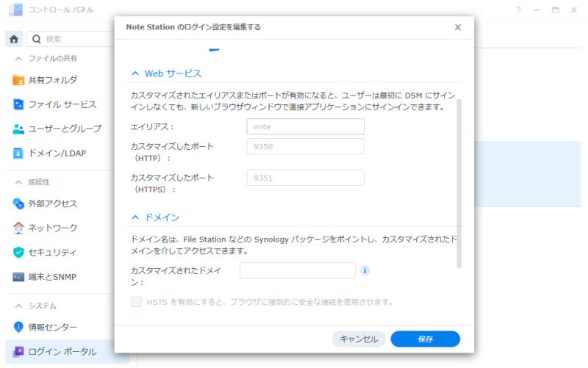Click the Control Panel app icon in title bar
Screen dimensions: 588x368
(15, 10)
